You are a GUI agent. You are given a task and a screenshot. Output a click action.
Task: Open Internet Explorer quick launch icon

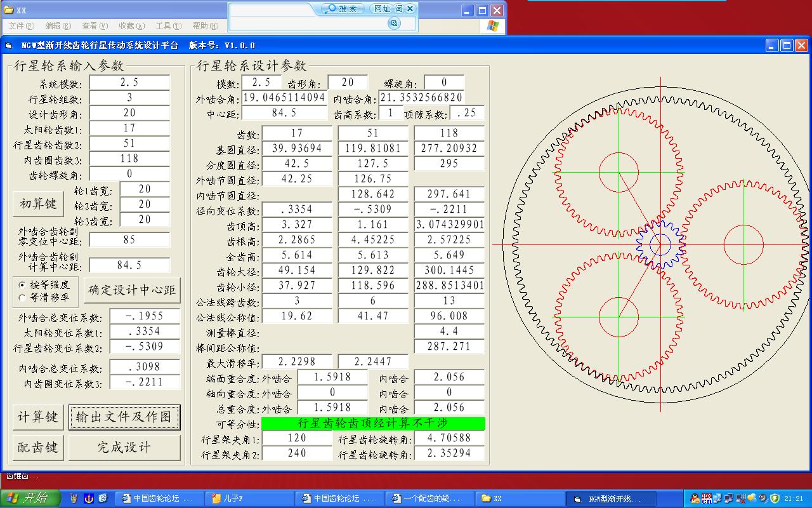coord(103,498)
